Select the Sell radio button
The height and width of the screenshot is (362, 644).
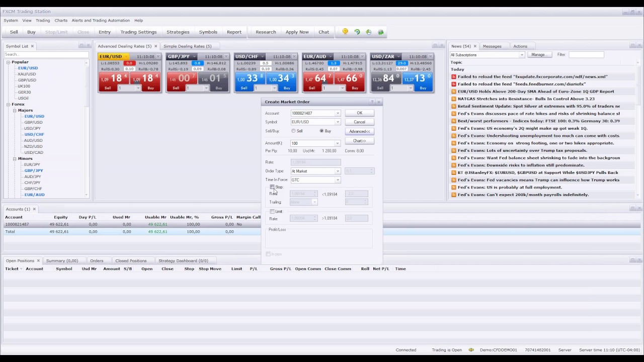(x=293, y=131)
